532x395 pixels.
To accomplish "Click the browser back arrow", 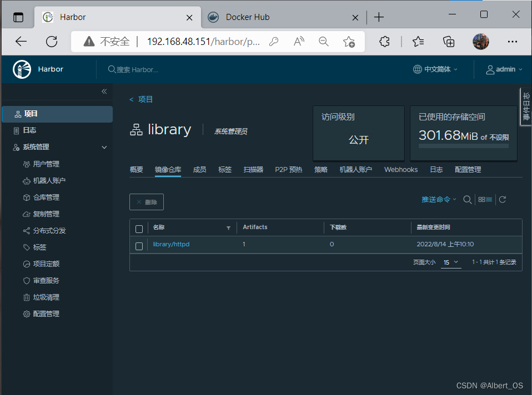I will tap(21, 42).
